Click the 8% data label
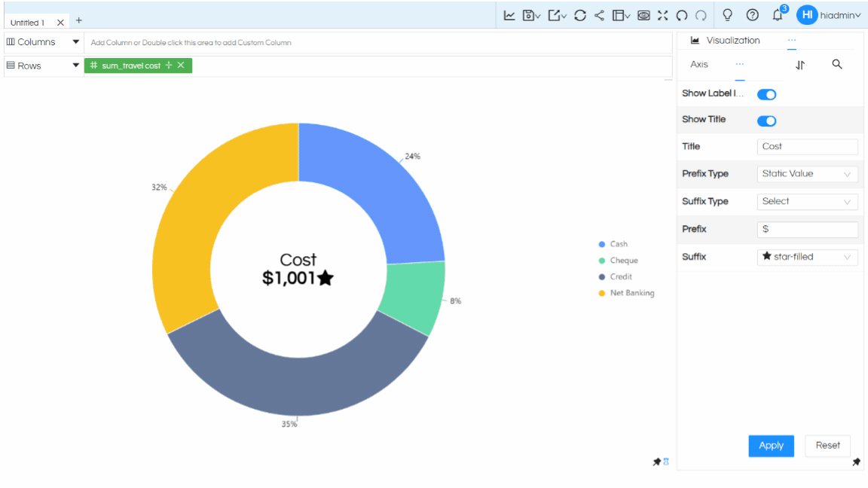This screenshot has width=868, height=488. (x=456, y=301)
